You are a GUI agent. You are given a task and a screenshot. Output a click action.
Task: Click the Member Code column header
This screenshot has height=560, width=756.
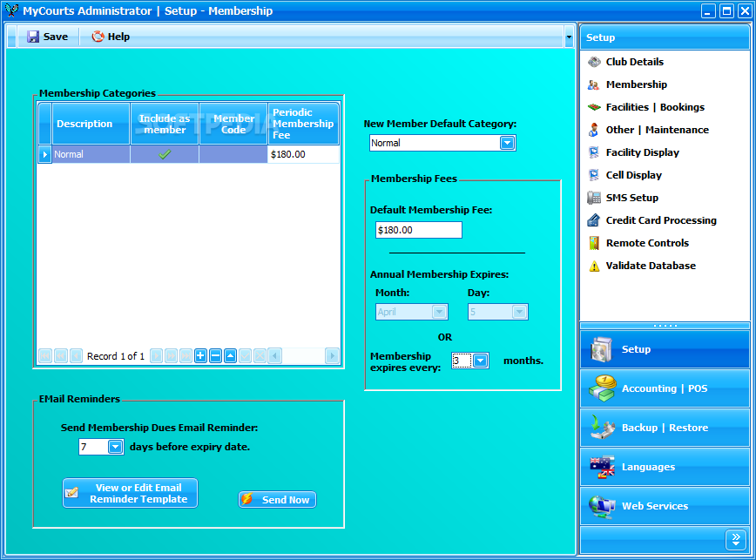tap(233, 124)
